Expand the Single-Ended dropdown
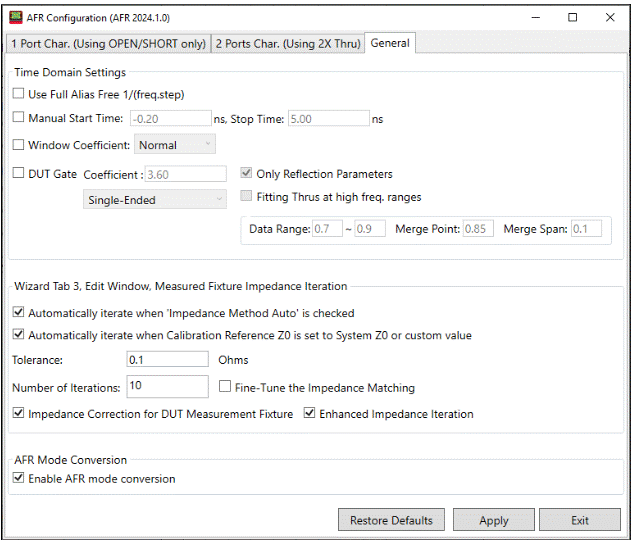 tap(155, 200)
